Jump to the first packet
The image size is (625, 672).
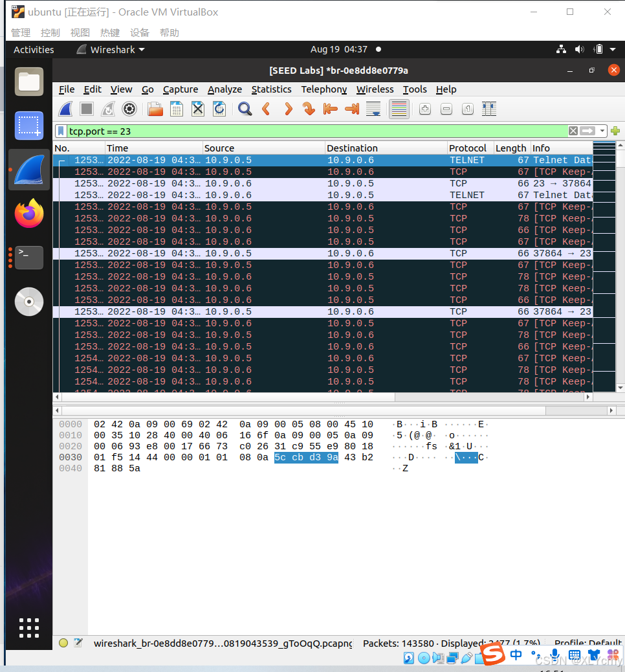[x=330, y=109]
